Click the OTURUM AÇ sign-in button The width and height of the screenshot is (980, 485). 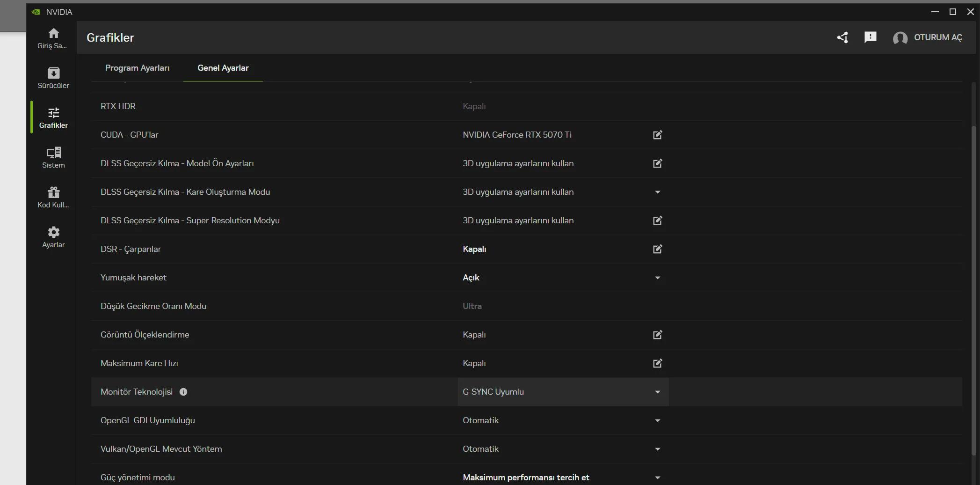938,37
